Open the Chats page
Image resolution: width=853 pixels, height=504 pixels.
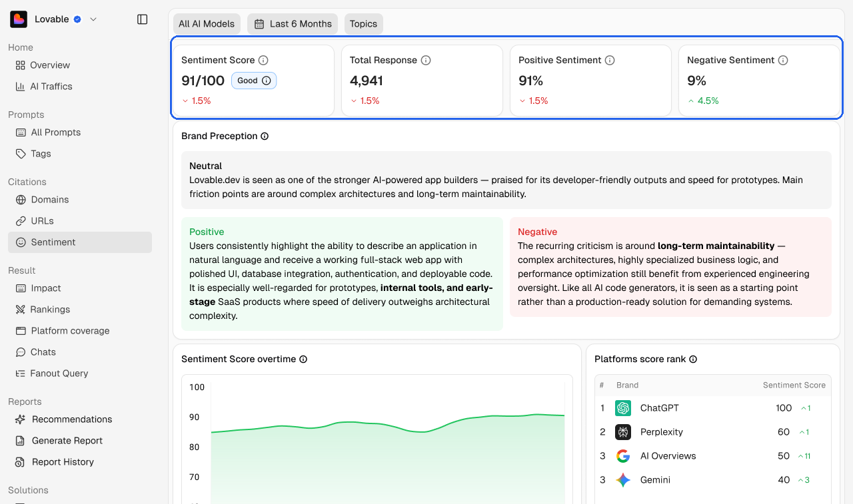tap(80, 352)
